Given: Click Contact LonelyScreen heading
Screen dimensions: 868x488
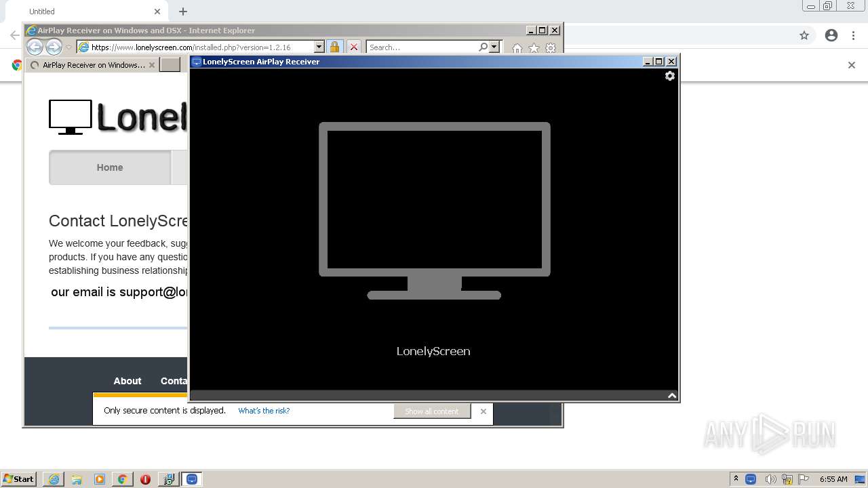Looking at the screenshot, I should (x=118, y=221).
